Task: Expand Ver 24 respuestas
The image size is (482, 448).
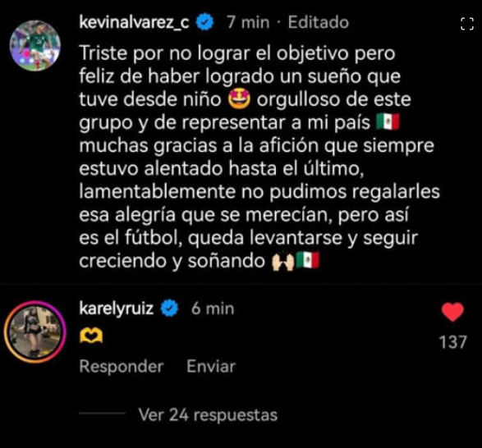Action: (208, 414)
